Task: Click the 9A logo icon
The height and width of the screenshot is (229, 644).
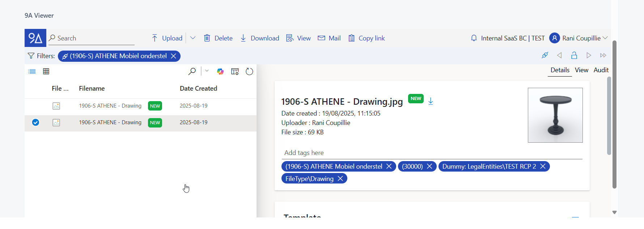Action: pos(35,38)
